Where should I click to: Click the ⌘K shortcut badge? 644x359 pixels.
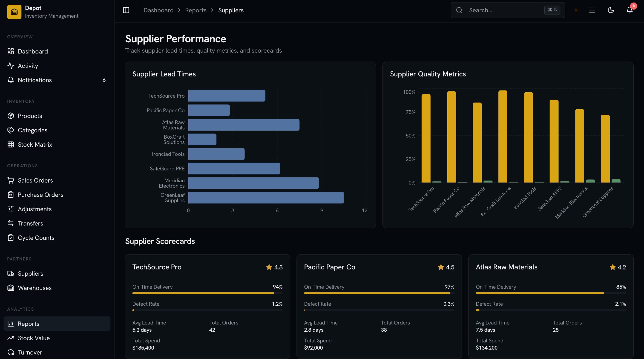(552, 10)
